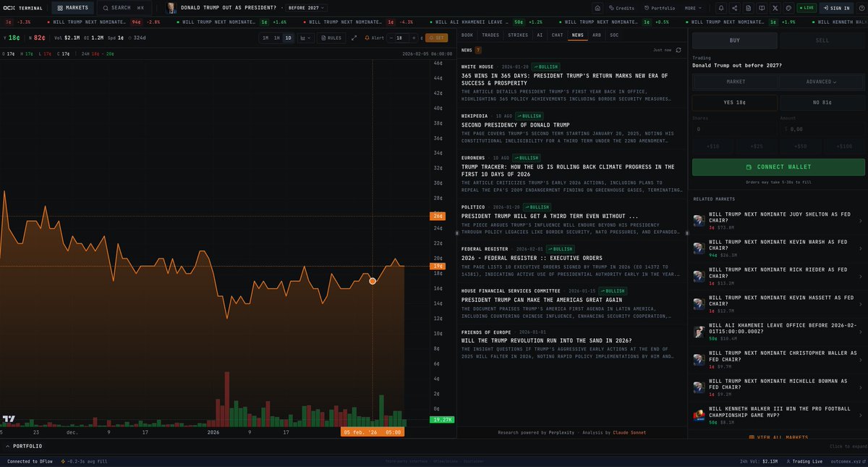The width and height of the screenshot is (868, 467).
Task: Open notifications bell icon
Action: point(721,8)
